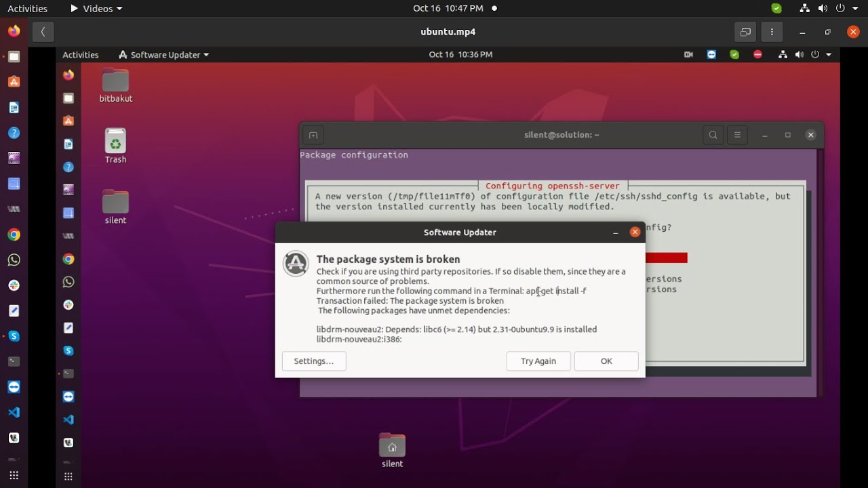The image size is (868, 488).
Task: Open the Help icon in the outer dock
Action: point(14,133)
